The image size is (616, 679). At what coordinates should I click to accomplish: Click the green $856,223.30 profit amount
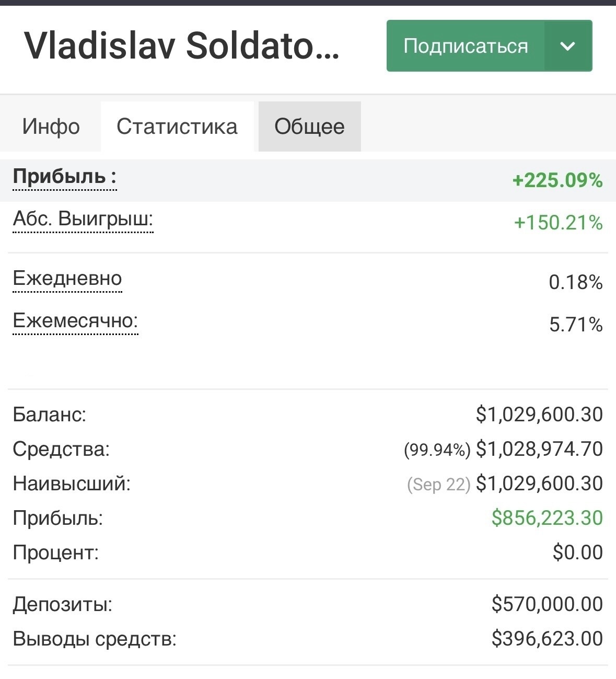click(x=547, y=518)
